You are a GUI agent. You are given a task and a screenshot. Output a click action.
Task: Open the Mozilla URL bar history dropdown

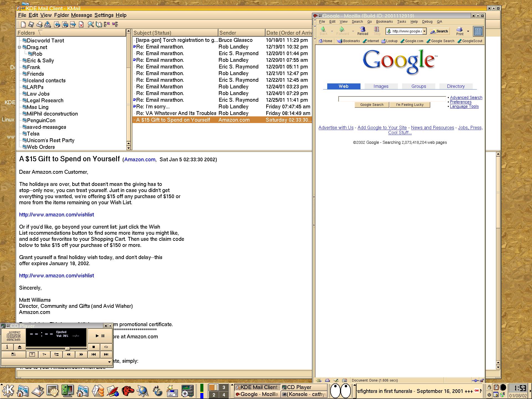[x=424, y=31]
